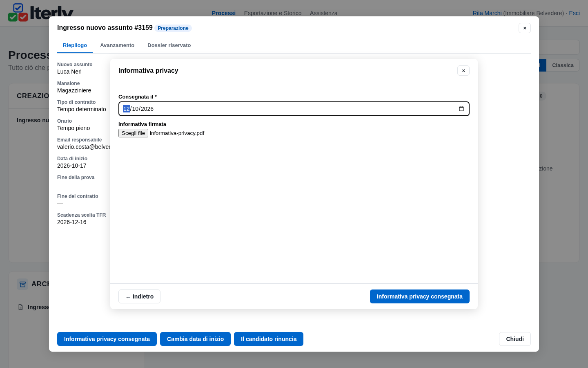Confirm Informativa privacy consegnata in the dialog

pyautogui.click(x=420, y=296)
